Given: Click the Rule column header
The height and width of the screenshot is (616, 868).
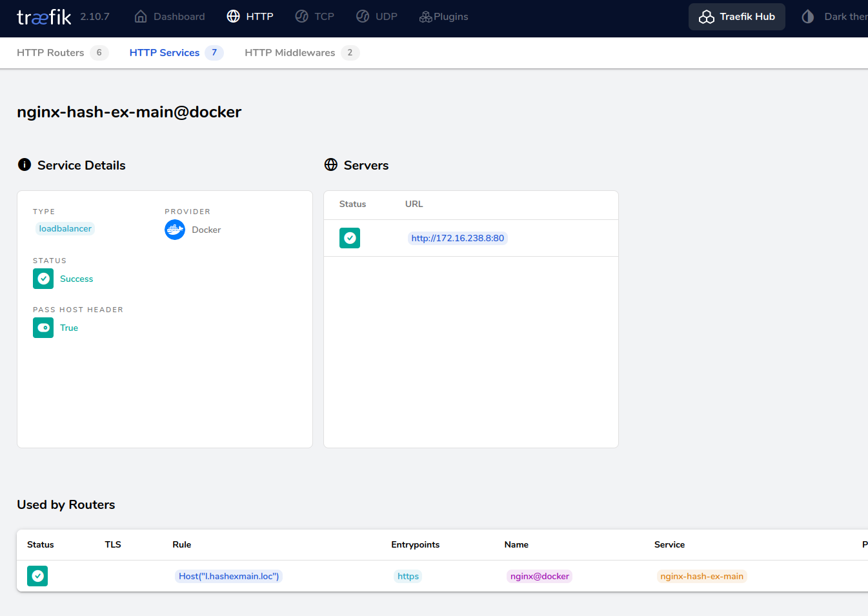Looking at the screenshot, I should click(182, 544).
